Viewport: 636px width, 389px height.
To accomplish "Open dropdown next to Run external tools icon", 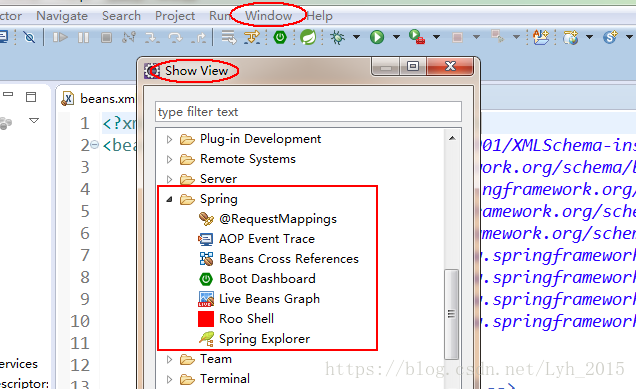I will pos(436,37).
